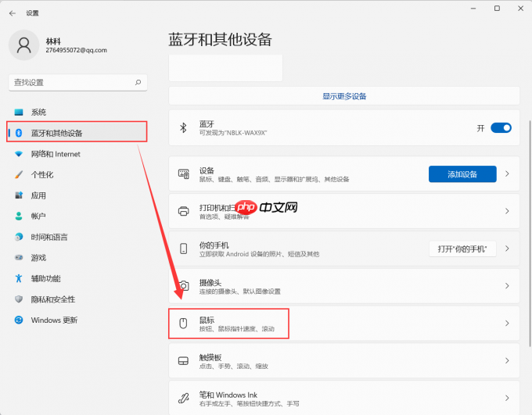
Task: Click 打开"你的手机" button
Action: tap(462, 249)
